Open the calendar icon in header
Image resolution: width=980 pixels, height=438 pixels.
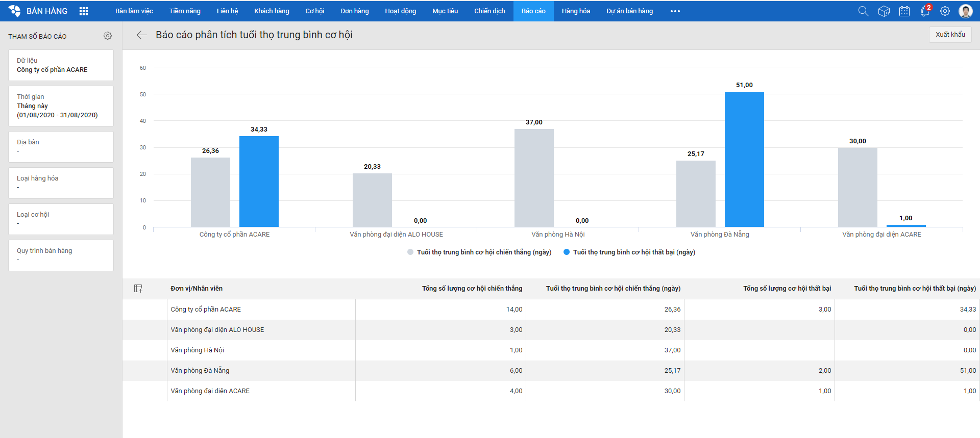[904, 11]
